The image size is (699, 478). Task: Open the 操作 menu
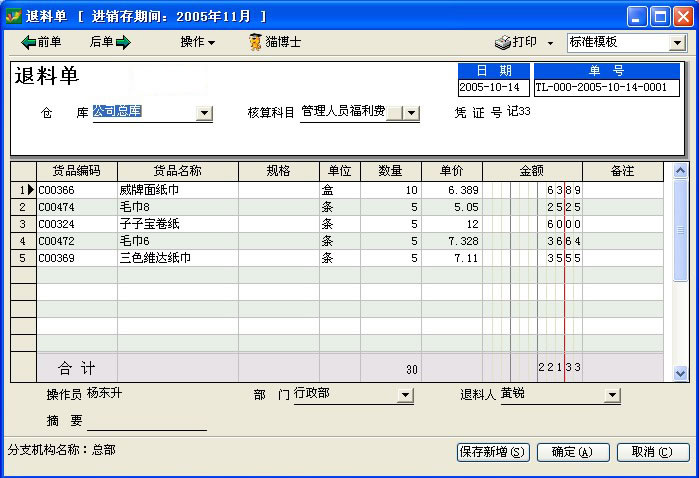click(x=197, y=42)
